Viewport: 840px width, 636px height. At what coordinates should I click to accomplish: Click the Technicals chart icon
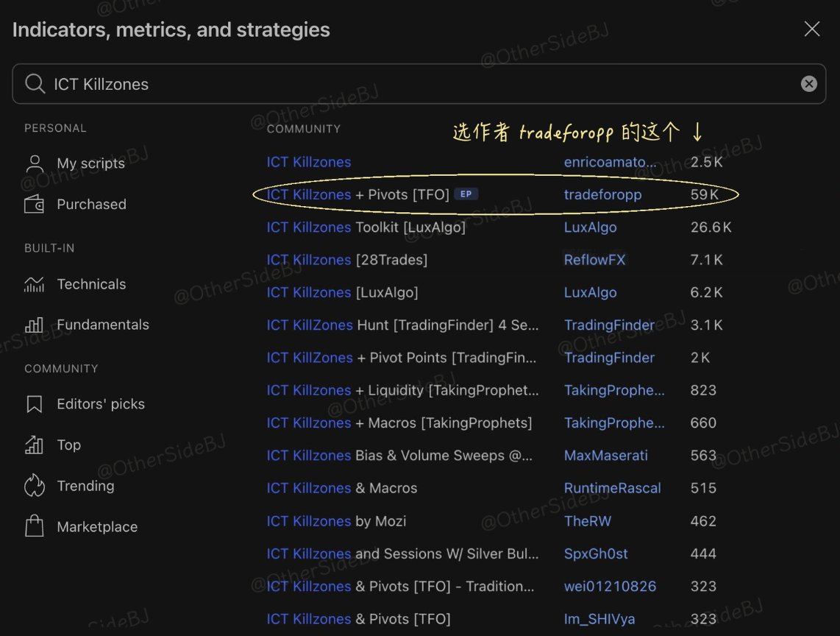pyautogui.click(x=35, y=284)
